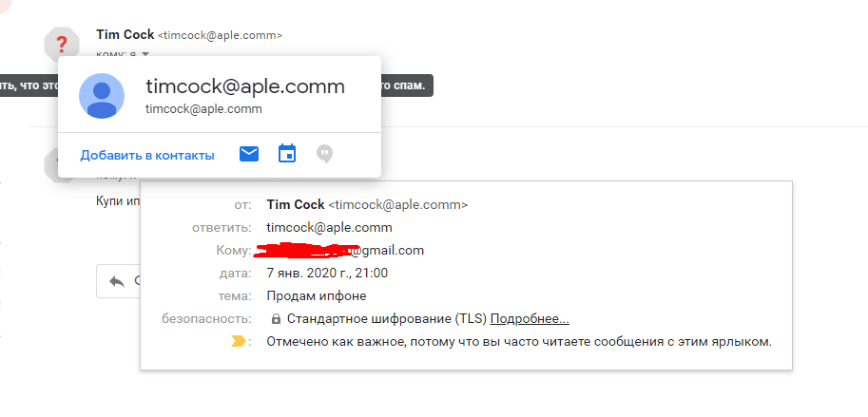Click the subject text 'Продам инфоне'
The height and width of the screenshot is (417, 868).
coord(310,296)
